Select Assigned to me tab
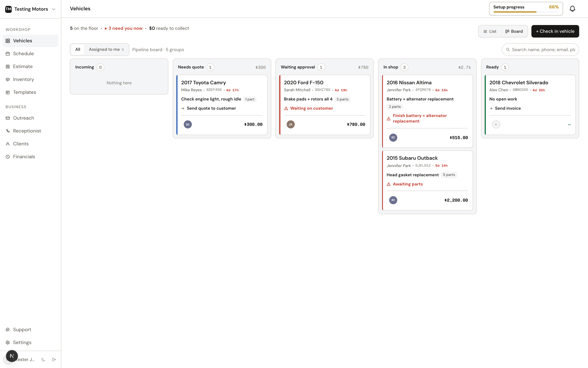The height and width of the screenshot is (368, 588). pyautogui.click(x=106, y=49)
